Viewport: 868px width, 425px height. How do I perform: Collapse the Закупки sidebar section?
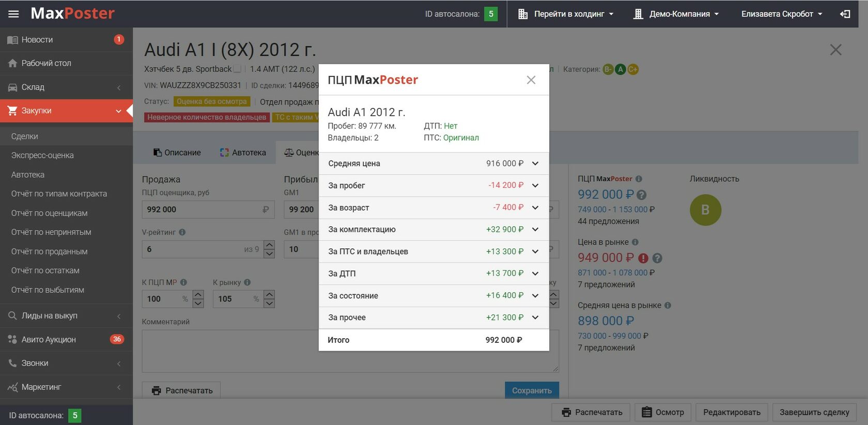[118, 111]
